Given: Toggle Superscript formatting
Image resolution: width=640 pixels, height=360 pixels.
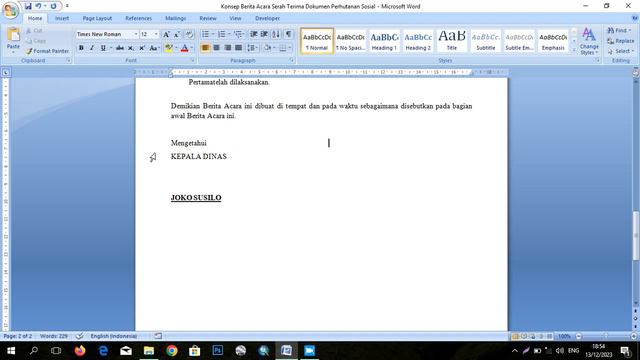Looking at the screenshot, I should [142, 48].
